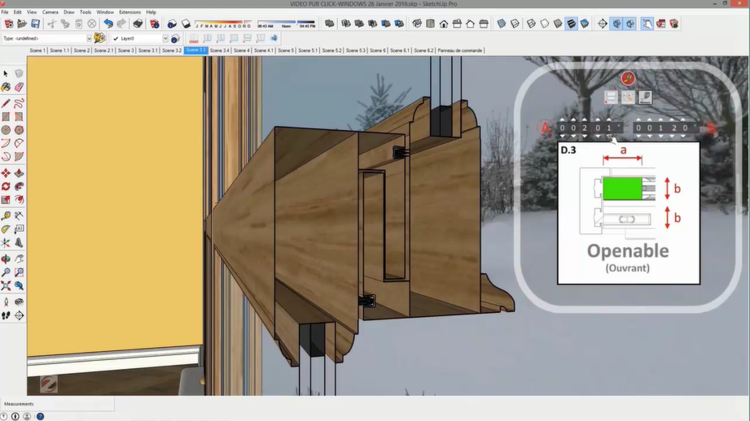This screenshot has height=421, width=750.
Task: Click the round red plugin logo
Action: coord(628,78)
